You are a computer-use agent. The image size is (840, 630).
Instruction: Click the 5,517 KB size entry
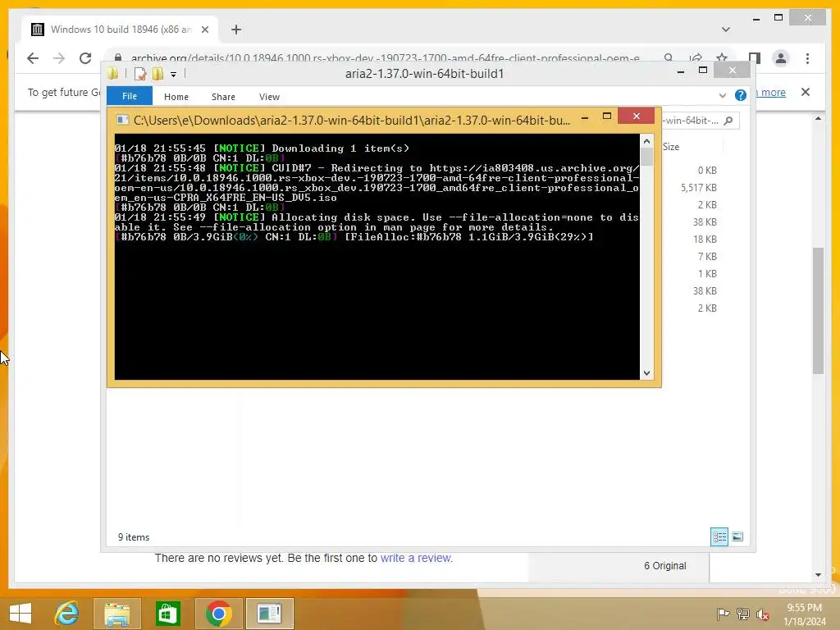pyautogui.click(x=699, y=188)
